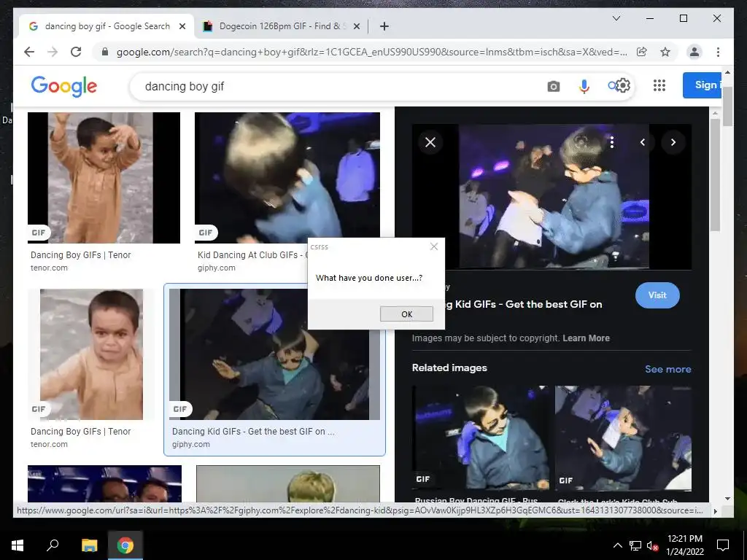
Task: Click the network tray icon
Action: (635, 545)
